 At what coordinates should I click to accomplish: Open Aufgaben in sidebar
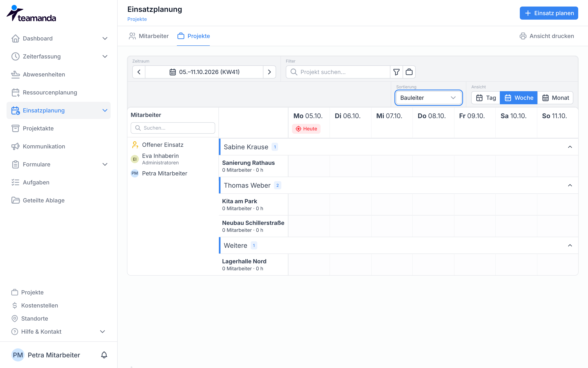[59, 183]
